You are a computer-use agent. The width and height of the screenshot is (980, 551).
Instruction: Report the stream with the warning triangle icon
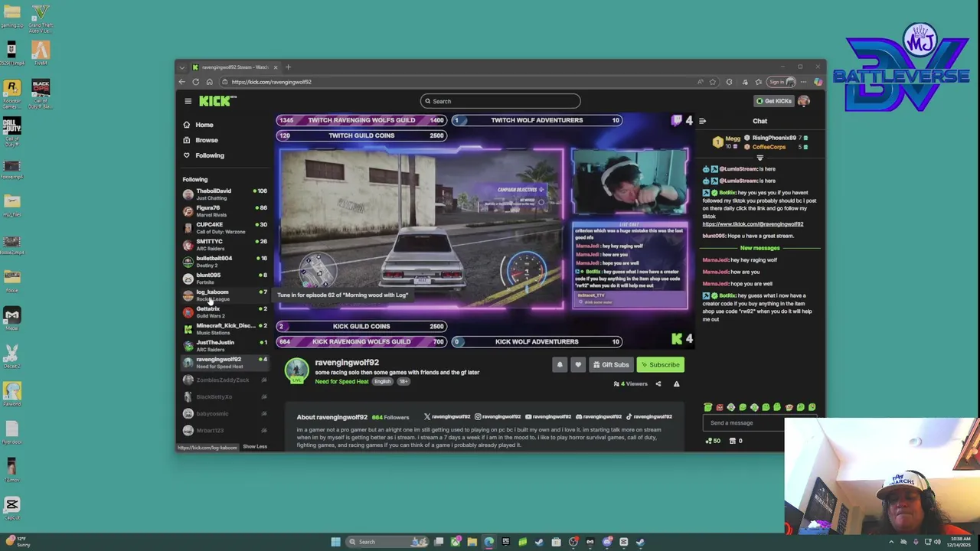pos(676,384)
